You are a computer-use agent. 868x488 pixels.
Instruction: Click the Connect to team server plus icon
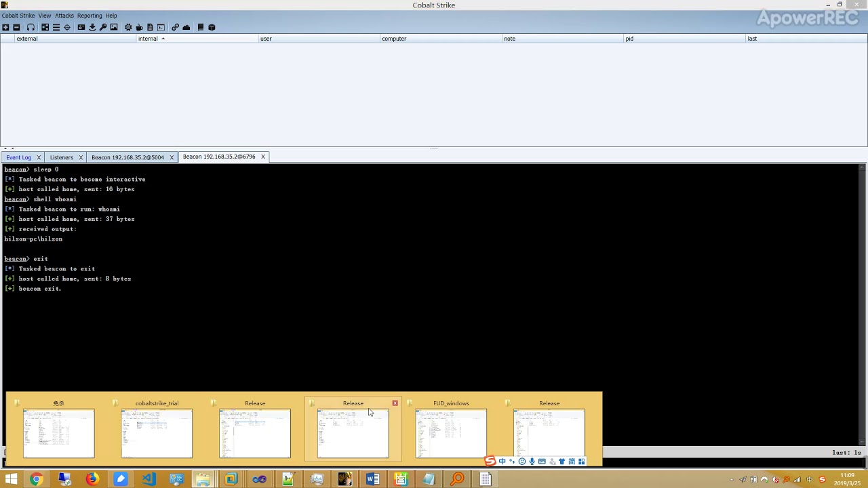5,27
